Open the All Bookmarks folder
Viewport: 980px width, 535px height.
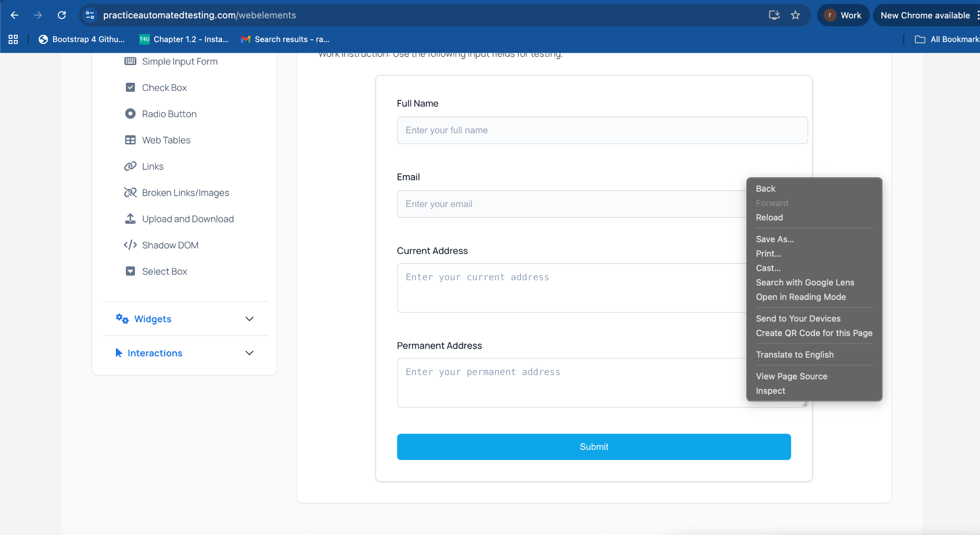947,39
